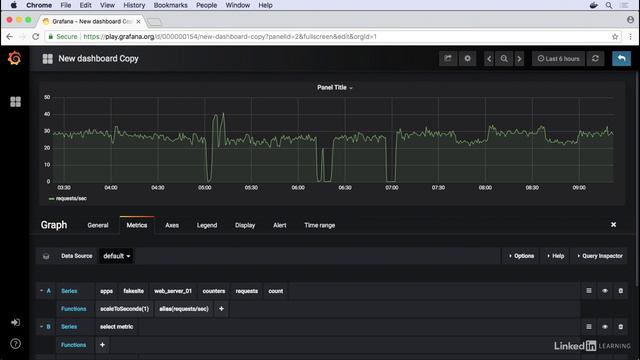640x360 pixels.
Task: Share the dashboard with the share icon
Action: [x=448, y=58]
